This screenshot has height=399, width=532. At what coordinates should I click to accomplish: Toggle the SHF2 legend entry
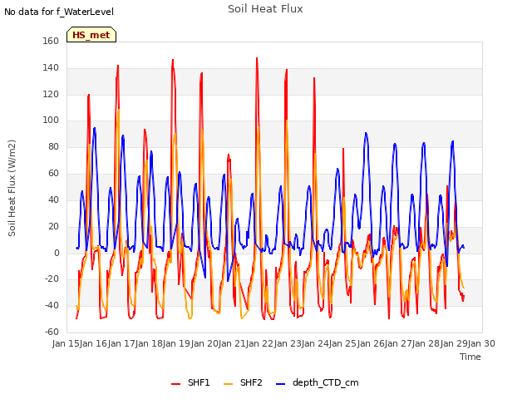[243, 382]
